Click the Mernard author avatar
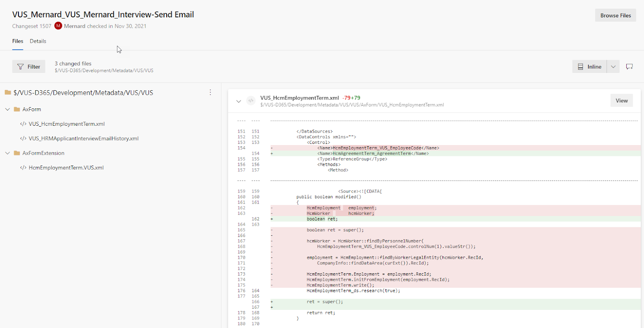This screenshot has width=644, height=328. (x=58, y=26)
